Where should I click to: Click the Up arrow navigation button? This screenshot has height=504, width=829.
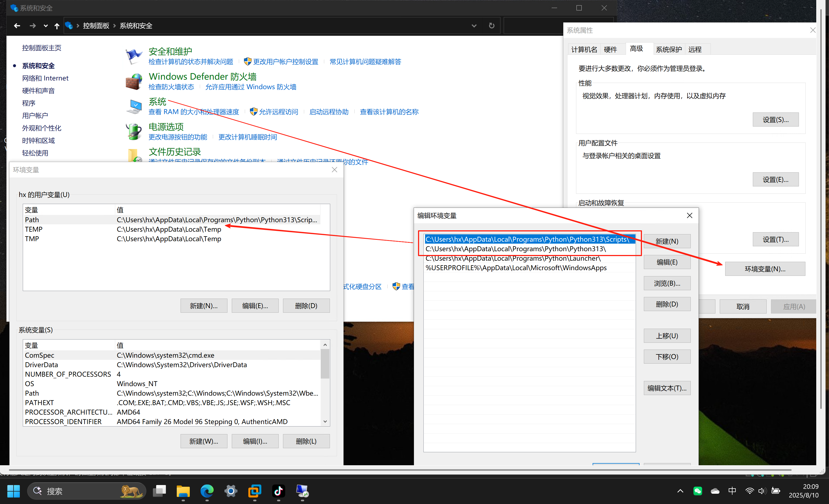[x=57, y=26]
